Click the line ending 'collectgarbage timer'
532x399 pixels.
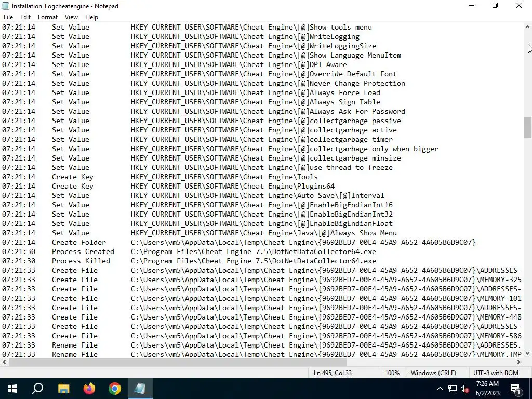197,139
